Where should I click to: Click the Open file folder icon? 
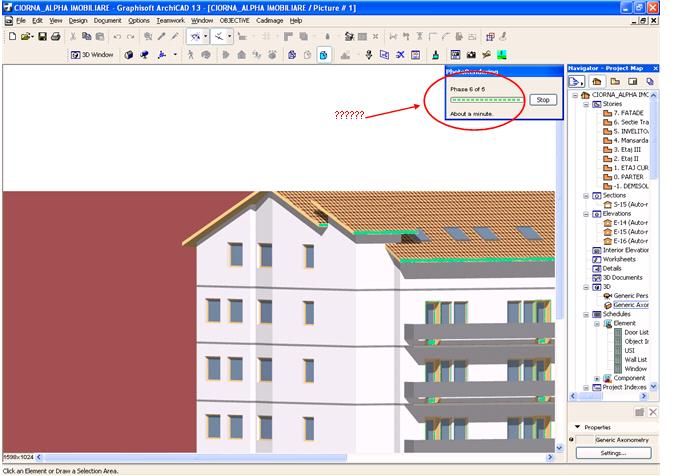tap(26, 37)
